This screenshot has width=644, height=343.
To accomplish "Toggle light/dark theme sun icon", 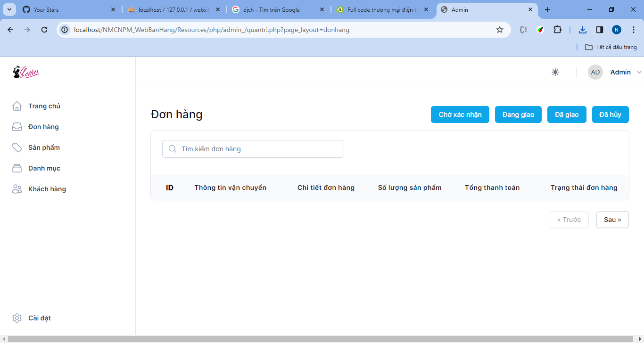I will click(x=555, y=72).
